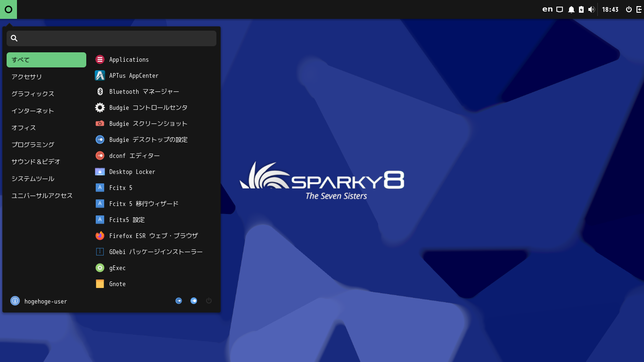
Task: Open the volume speaker icon
Action: pyautogui.click(x=592, y=9)
